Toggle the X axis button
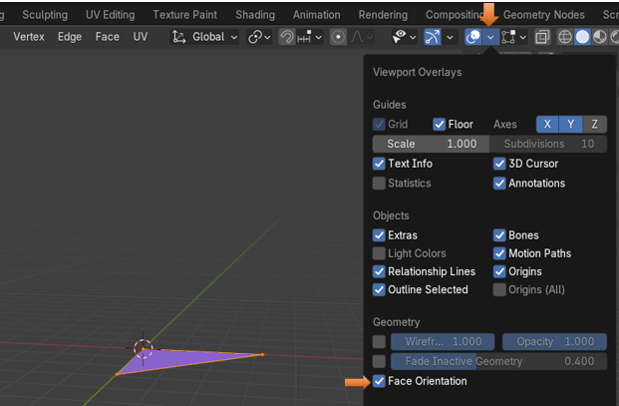This screenshot has width=619, height=406. (548, 124)
